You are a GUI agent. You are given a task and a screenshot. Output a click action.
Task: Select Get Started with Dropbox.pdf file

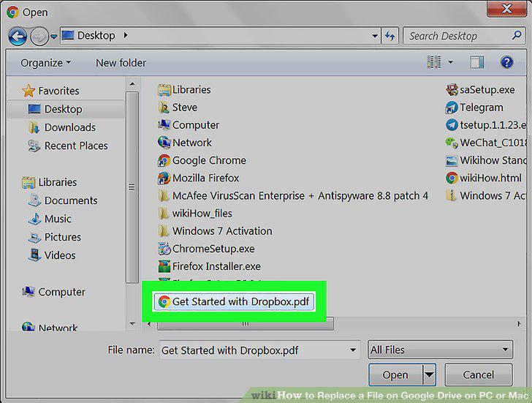click(x=234, y=301)
